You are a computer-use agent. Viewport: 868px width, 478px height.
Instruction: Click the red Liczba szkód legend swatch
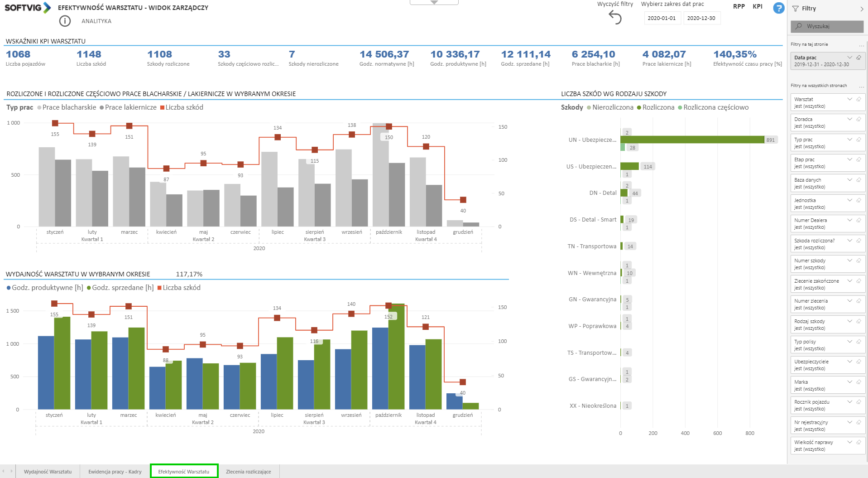pyautogui.click(x=162, y=107)
